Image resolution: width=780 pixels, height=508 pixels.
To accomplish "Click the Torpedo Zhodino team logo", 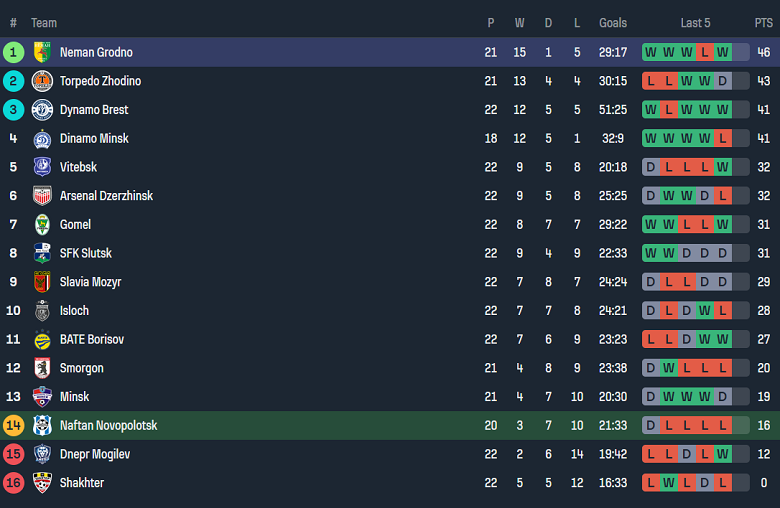I will click(x=42, y=81).
